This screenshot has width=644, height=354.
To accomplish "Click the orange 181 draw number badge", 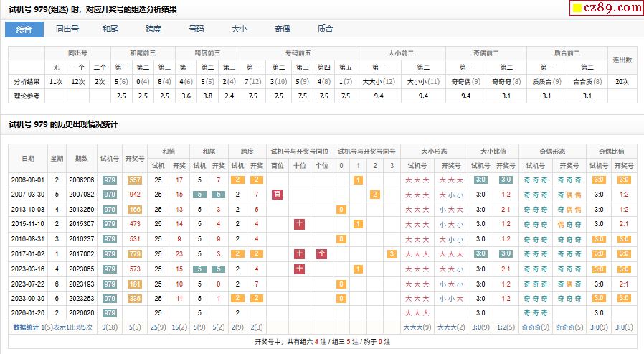I will click(x=134, y=284).
